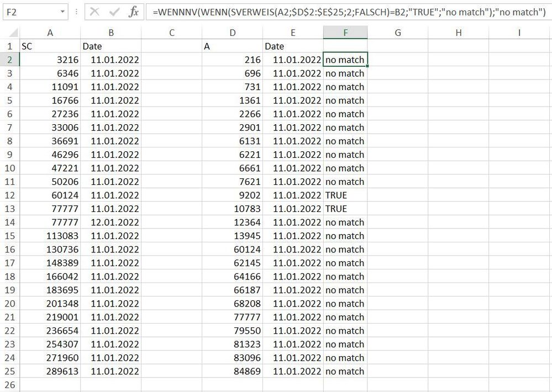Click cell with value 68208
Image resolution: width=552 pixels, height=392 pixels.
[232, 304]
